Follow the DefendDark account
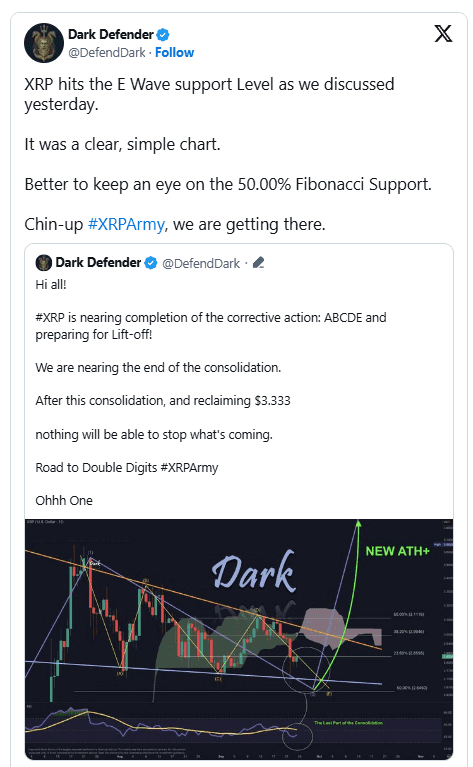 point(175,52)
